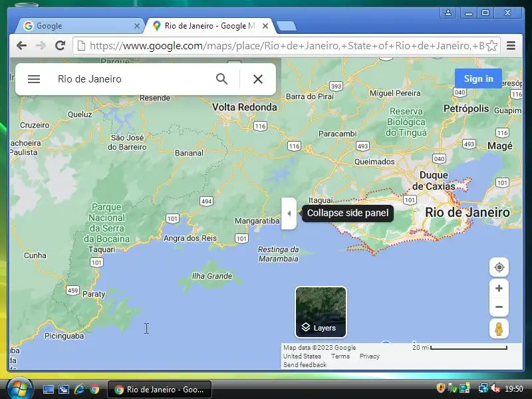Click the 393 highway shield
Image resolution: width=532 pixels, height=399 pixels.
point(336,86)
